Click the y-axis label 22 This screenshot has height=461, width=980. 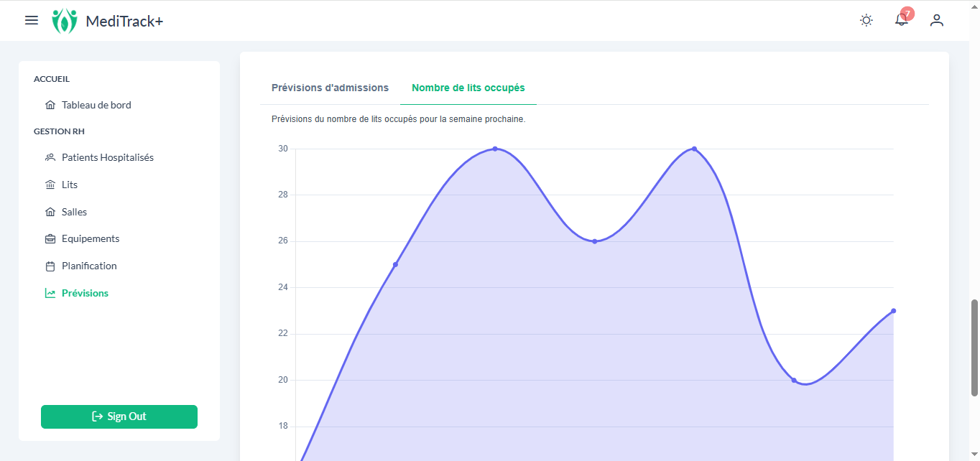coord(283,333)
